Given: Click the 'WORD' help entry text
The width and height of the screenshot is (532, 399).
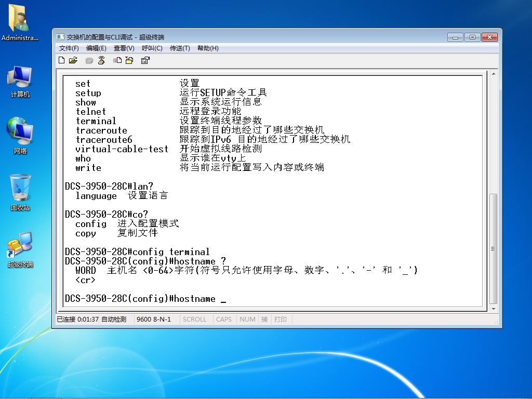Looking at the screenshot, I should [x=86, y=270].
